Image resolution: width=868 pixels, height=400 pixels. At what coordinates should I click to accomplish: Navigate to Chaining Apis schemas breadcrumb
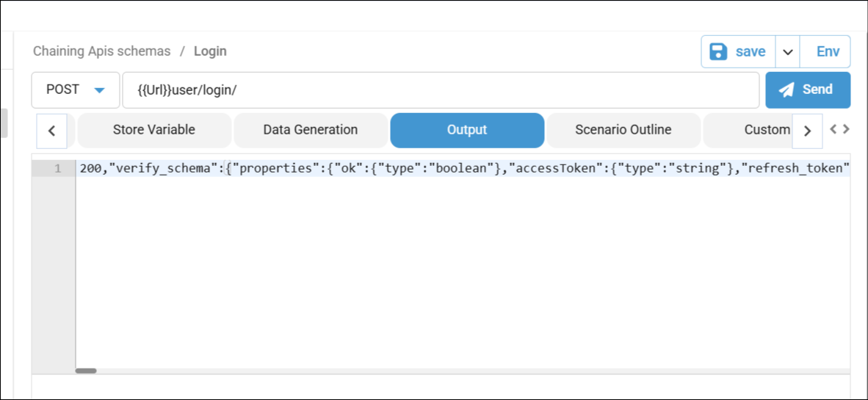click(x=101, y=51)
